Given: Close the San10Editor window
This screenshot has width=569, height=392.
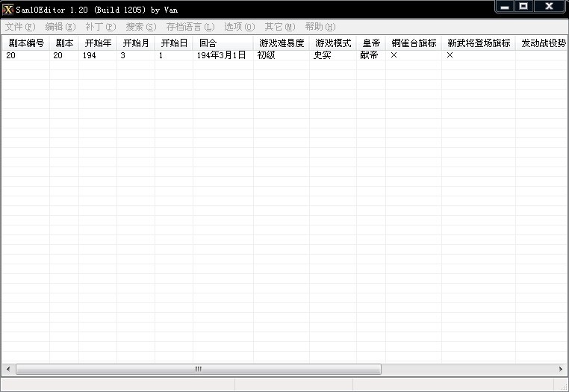Looking at the screenshot, I should (550, 6).
